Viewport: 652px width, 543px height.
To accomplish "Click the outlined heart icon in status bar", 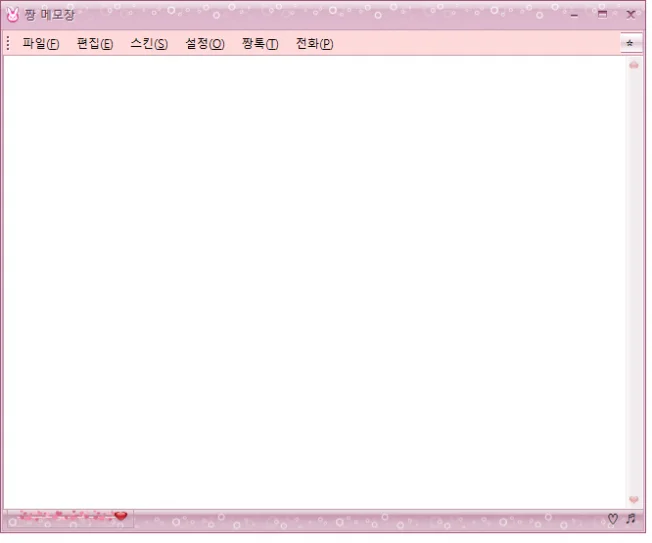I will pyautogui.click(x=612, y=519).
